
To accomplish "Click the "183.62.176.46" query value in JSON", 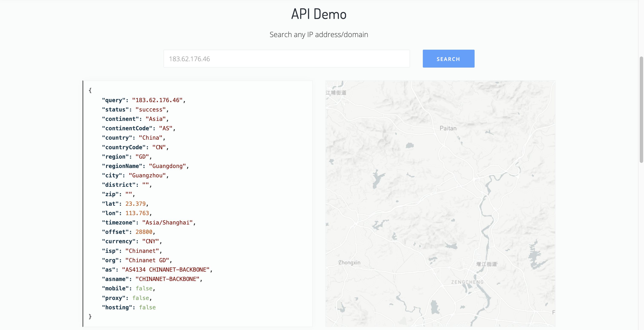I will pyautogui.click(x=157, y=100).
